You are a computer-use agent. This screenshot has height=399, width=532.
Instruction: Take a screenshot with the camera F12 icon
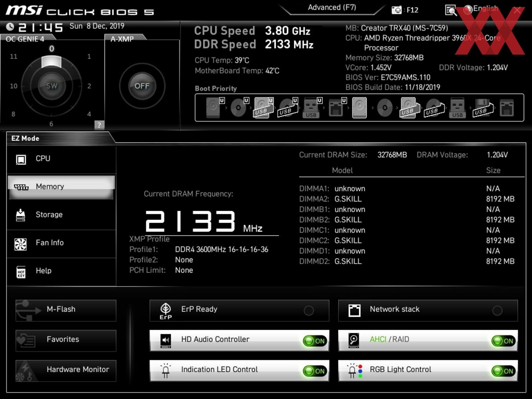pos(396,10)
